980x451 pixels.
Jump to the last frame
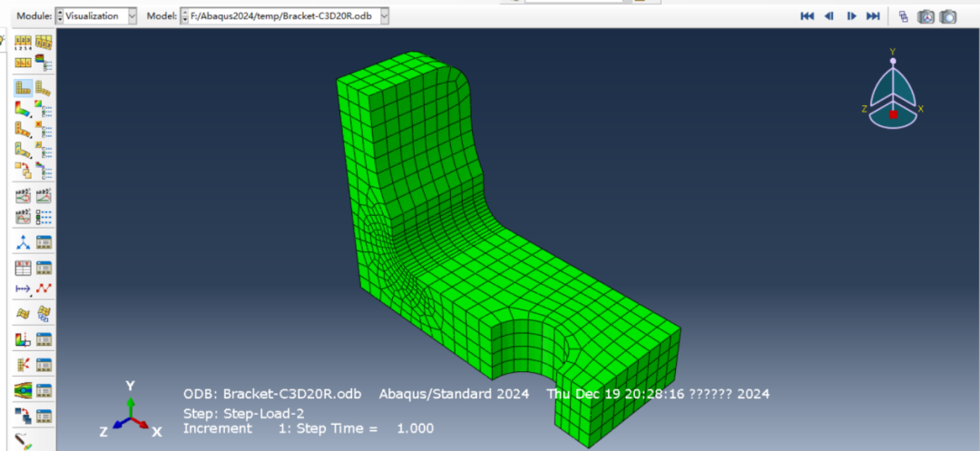pos(873,16)
